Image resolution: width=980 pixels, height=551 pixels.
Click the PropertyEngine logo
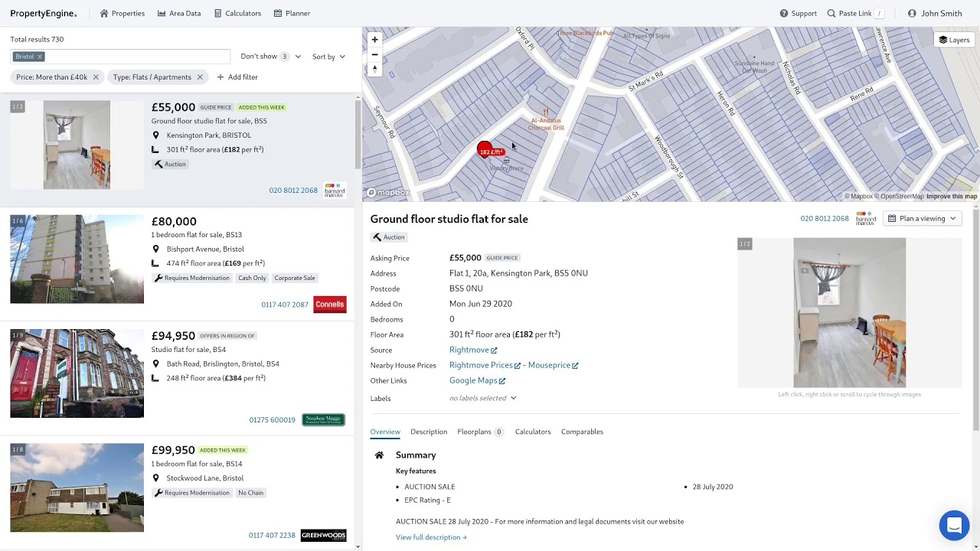click(44, 13)
